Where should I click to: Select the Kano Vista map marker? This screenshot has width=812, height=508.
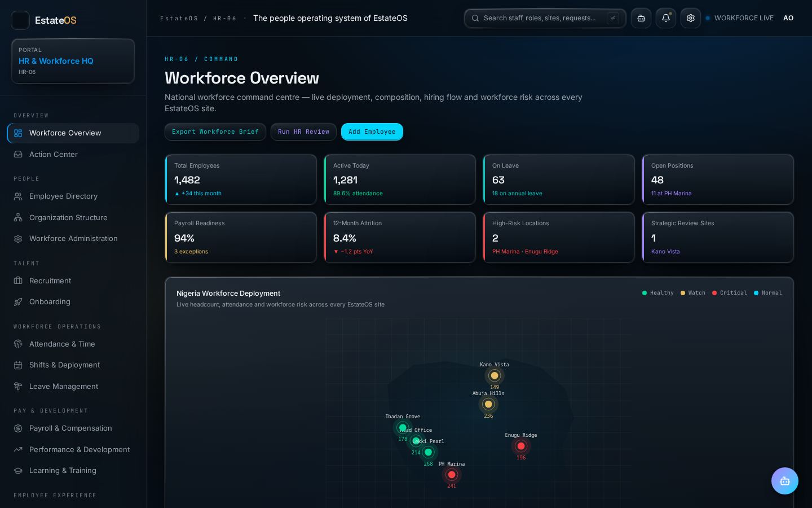point(495,376)
